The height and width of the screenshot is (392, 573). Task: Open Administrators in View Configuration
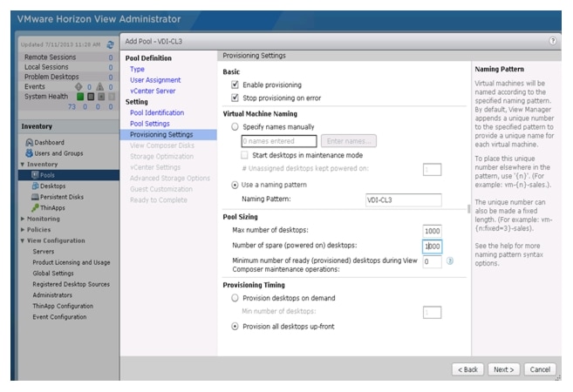[52, 295]
